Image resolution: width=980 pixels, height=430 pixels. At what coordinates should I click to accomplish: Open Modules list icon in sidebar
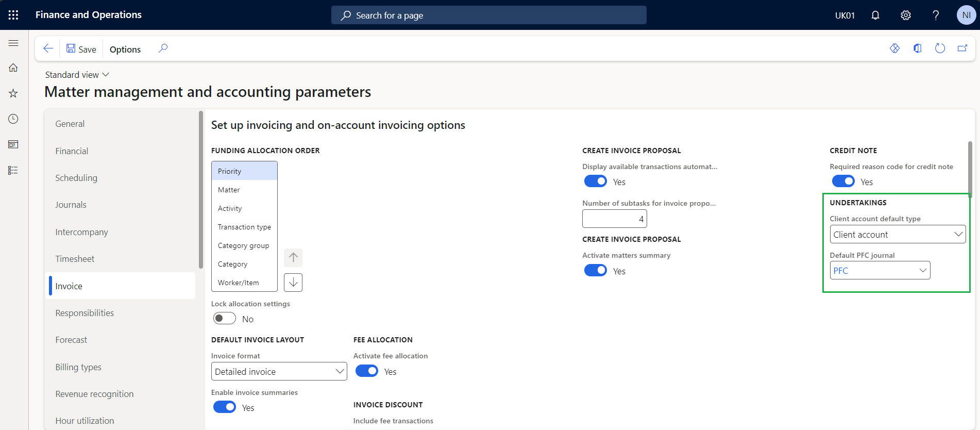pos(13,170)
